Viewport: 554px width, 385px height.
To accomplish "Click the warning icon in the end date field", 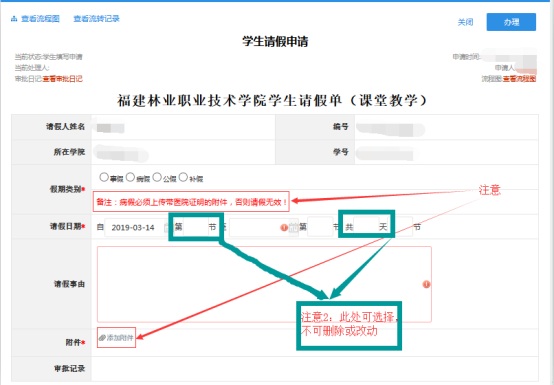I will click(284, 227).
